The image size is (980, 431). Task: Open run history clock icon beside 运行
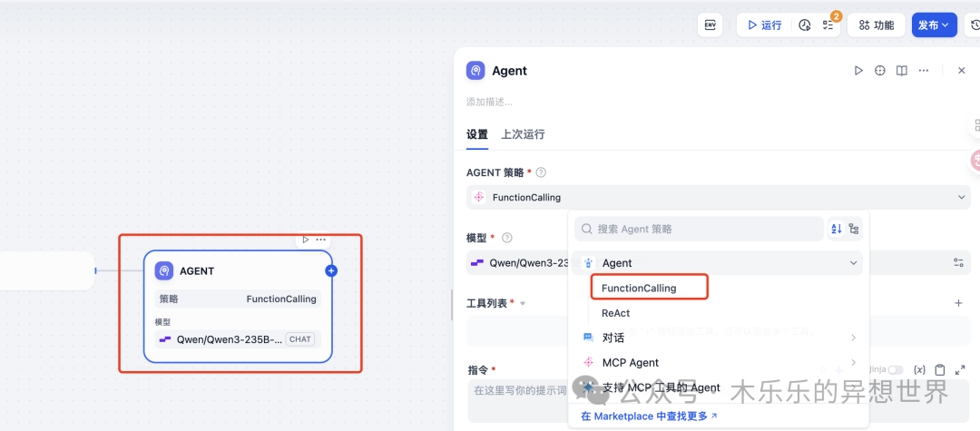pos(805,25)
